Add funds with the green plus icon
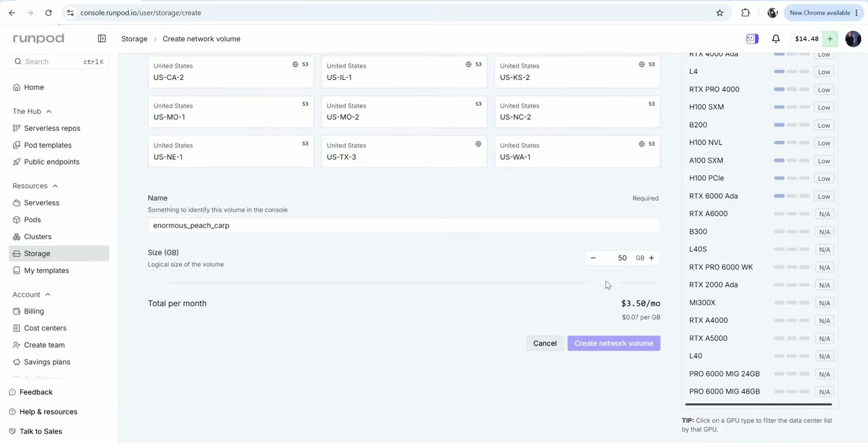The height and width of the screenshot is (443, 868). (x=830, y=39)
